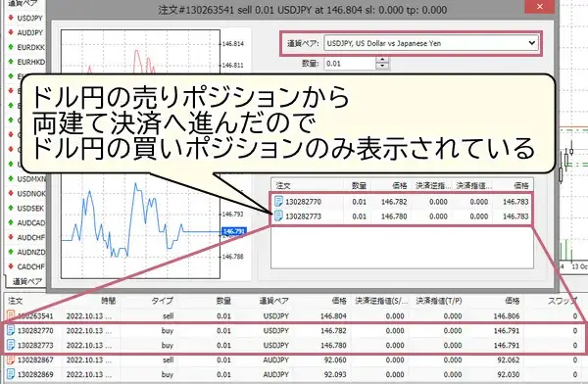Click the up arrow icon beside EURHKD
Image resolution: width=588 pixels, height=384 pixels.
point(11,62)
